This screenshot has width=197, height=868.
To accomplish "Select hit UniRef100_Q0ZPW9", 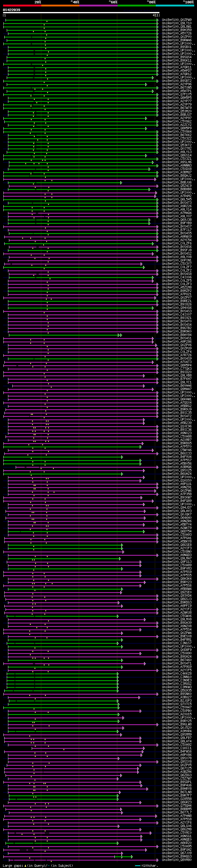I will click(176, 20).
